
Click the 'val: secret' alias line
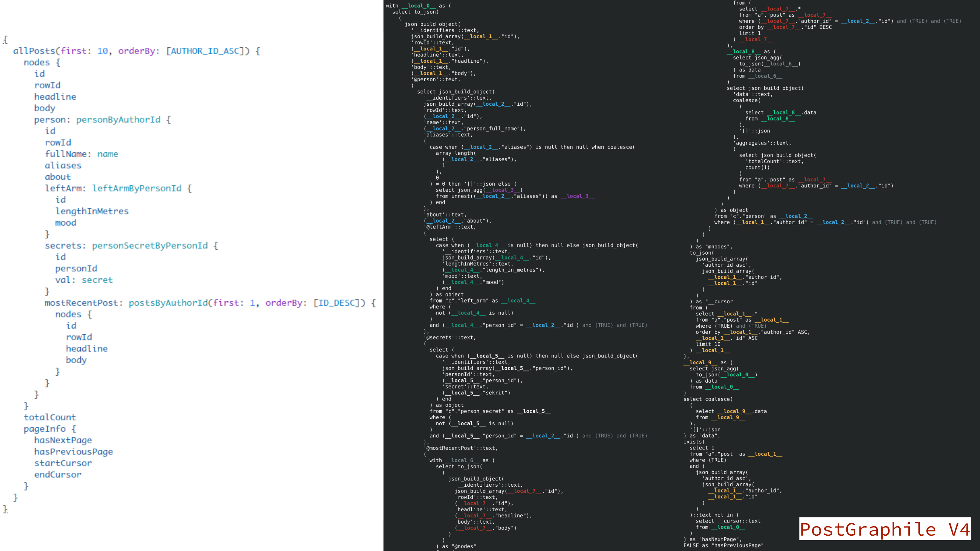coord(84,280)
